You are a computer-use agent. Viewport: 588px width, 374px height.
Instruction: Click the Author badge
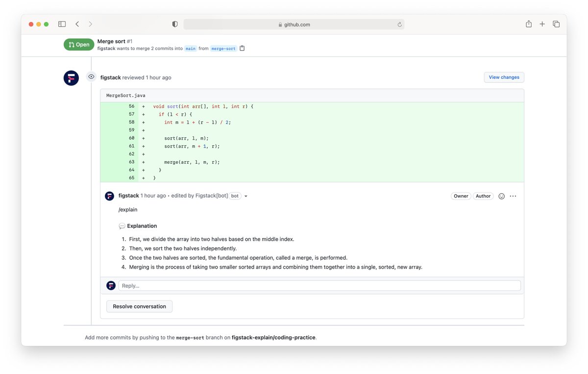tap(483, 196)
